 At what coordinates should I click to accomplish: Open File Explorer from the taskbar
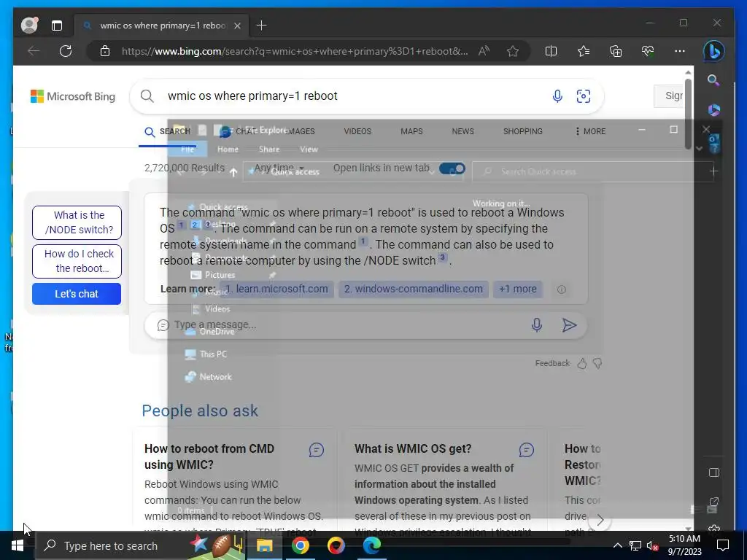(x=264, y=545)
